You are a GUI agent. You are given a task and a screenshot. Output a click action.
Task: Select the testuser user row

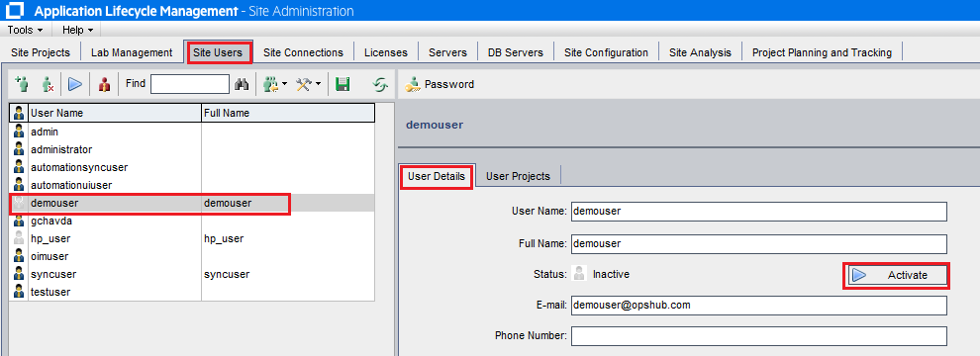pos(192,292)
